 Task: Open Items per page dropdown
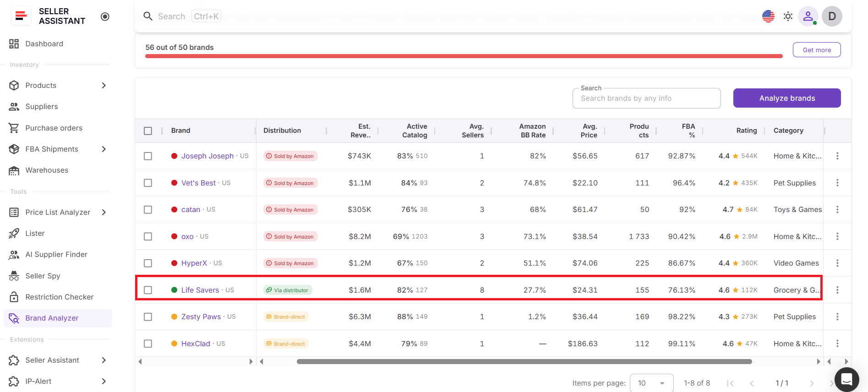pyautogui.click(x=651, y=383)
